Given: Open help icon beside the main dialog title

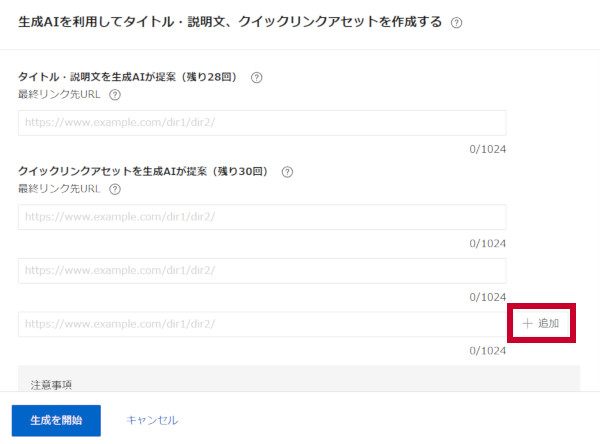Looking at the screenshot, I should coord(456,23).
